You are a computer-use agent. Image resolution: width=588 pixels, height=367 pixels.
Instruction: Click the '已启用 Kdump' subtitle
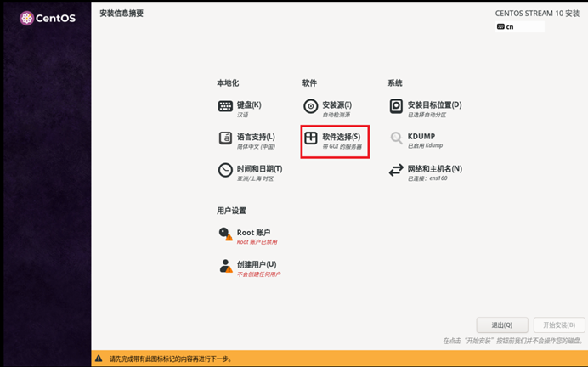425,145
